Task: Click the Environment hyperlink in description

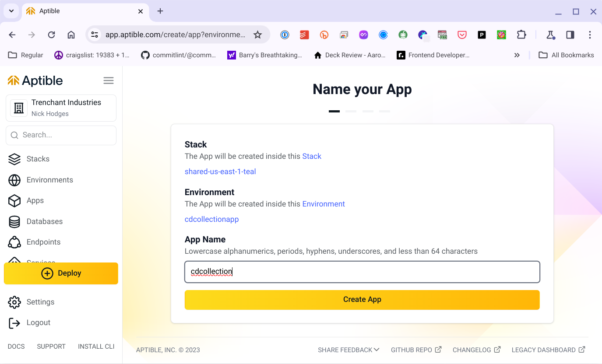Action: coord(324,204)
